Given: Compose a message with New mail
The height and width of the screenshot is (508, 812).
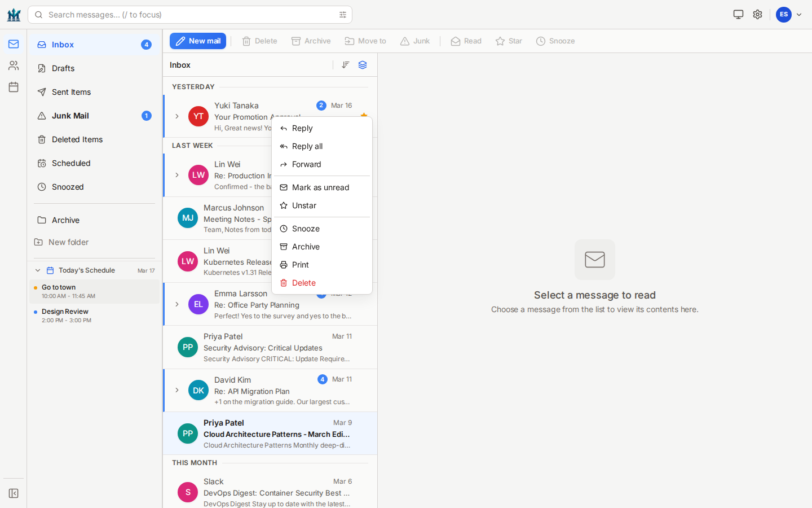Looking at the screenshot, I should coord(198,41).
